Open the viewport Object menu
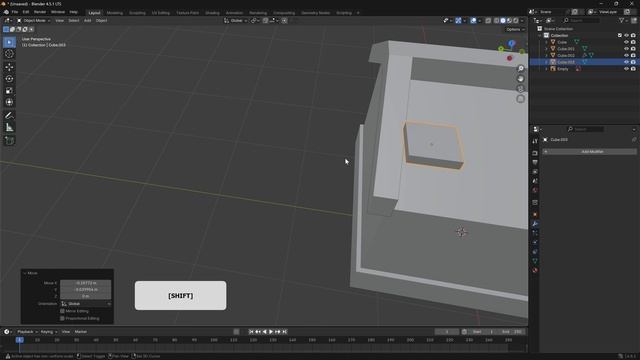The width and height of the screenshot is (640, 360). (x=101, y=20)
